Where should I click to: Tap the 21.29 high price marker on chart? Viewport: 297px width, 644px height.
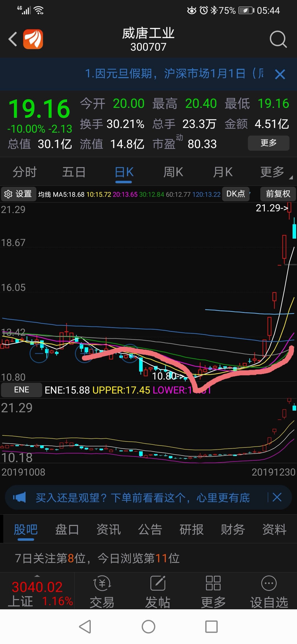coord(272,208)
